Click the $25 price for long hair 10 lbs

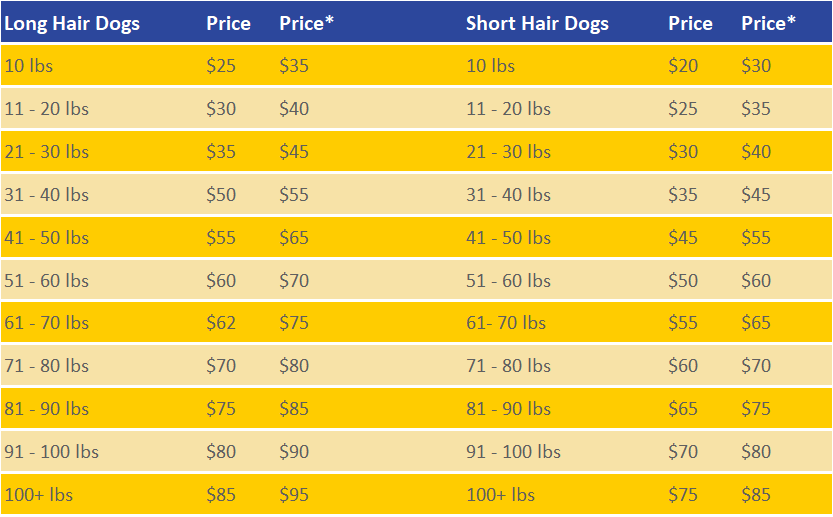click(221, 66)
